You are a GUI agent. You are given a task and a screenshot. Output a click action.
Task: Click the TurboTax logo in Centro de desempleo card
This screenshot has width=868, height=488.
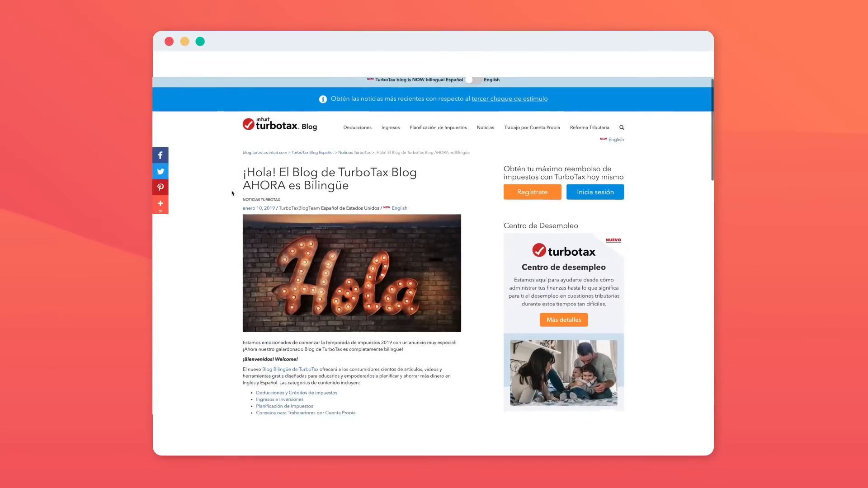point(563,251)
